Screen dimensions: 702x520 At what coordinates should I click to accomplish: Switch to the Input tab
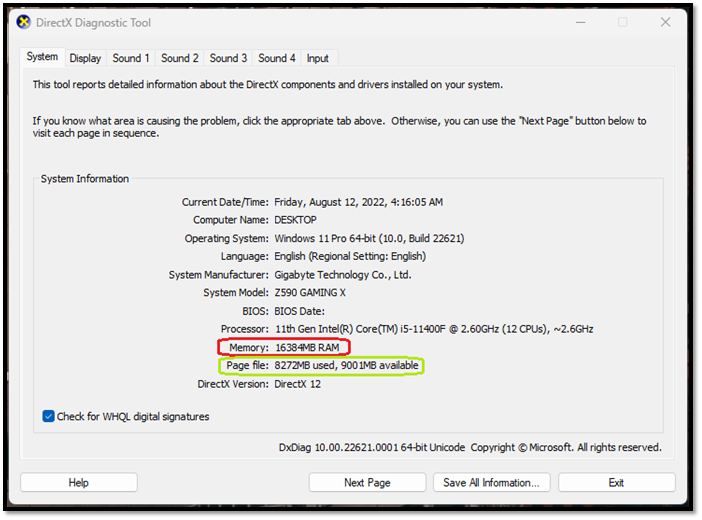coord(317,58)
